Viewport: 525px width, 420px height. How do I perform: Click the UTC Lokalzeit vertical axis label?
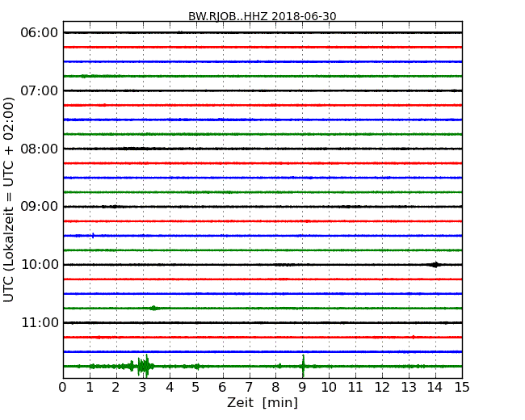pos(9,199)
